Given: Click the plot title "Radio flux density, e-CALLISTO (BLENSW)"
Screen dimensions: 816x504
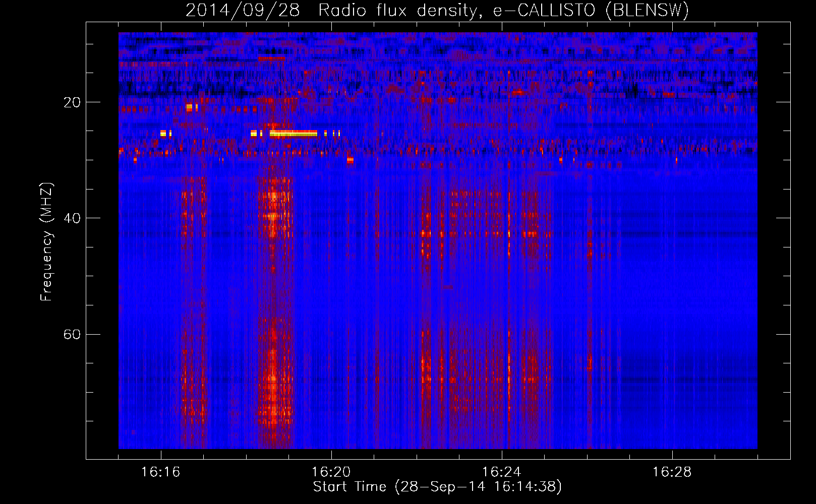Looking at the screenshot, I should [504, 10].
